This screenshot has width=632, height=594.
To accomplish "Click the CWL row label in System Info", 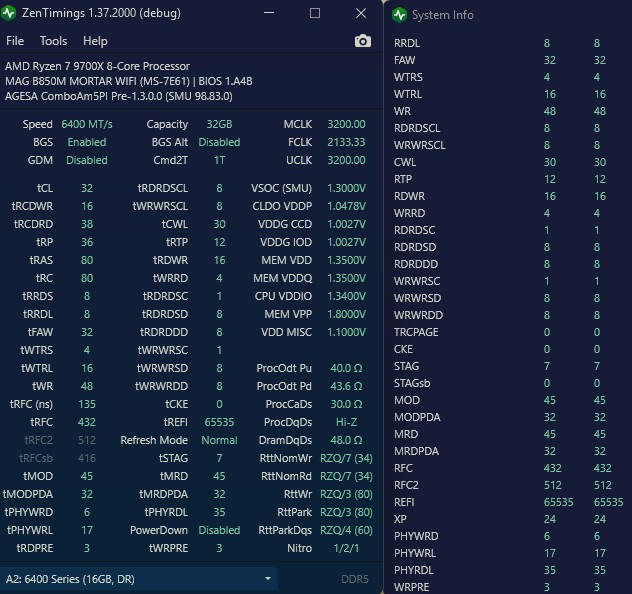I will 405,162.
